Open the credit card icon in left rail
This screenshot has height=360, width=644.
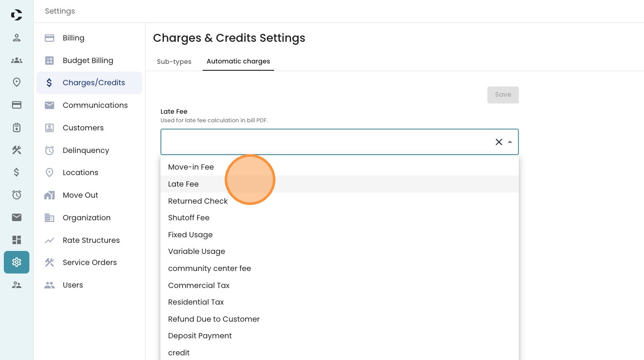click(x=17, y=105)
